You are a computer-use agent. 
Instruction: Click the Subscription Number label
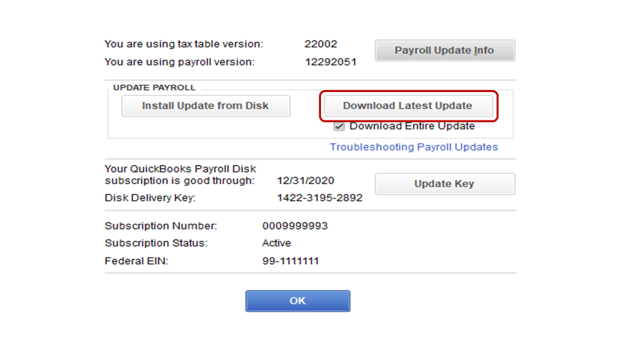161,226
